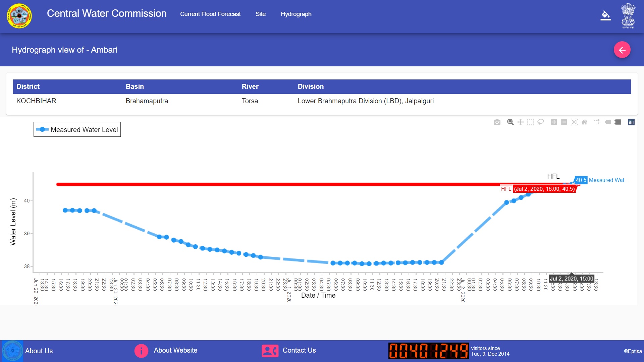Choose the Box Select tool
The image size is (644, 362).
530,122
